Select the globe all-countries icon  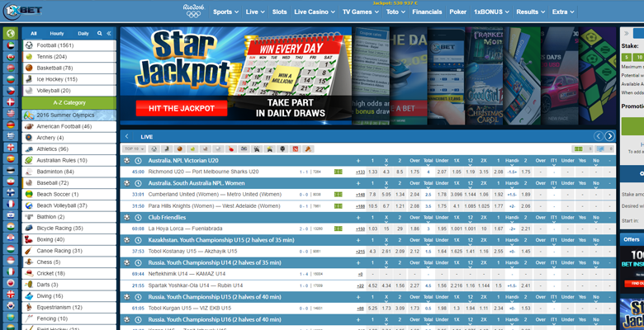(x=10, y=33)
